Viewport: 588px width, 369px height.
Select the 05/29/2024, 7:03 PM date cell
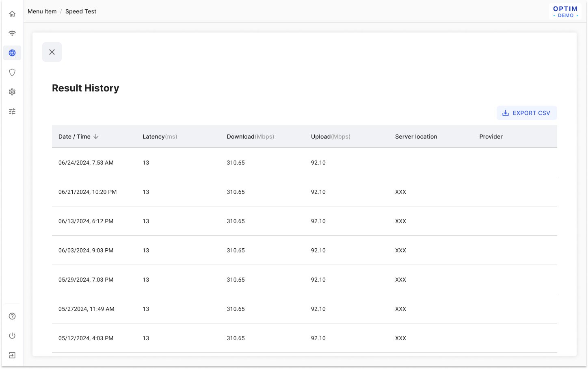86,280
